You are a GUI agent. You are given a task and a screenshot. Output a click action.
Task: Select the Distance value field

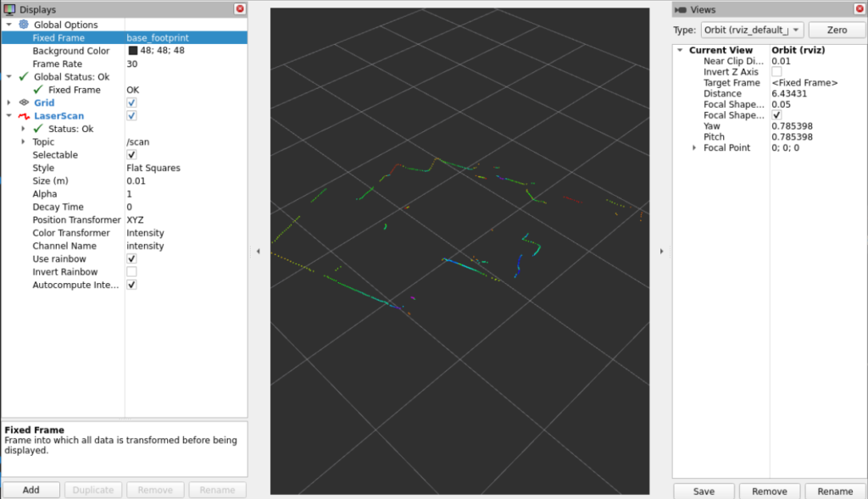(x=805, y=94)
